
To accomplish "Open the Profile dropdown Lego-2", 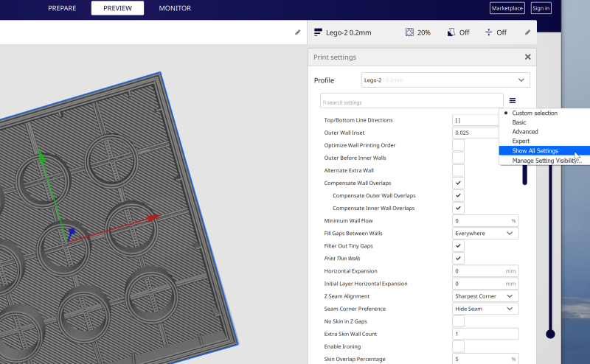I will [445, 80].
